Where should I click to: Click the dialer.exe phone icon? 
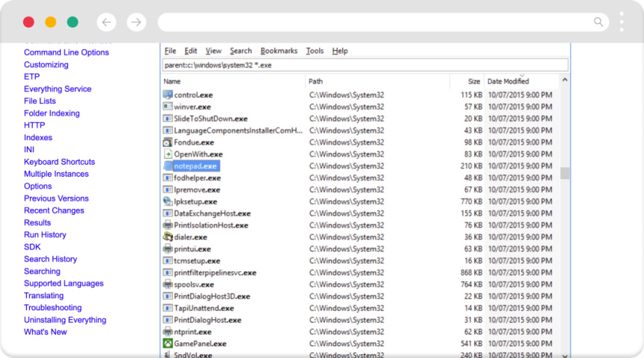tap(168, 237)
